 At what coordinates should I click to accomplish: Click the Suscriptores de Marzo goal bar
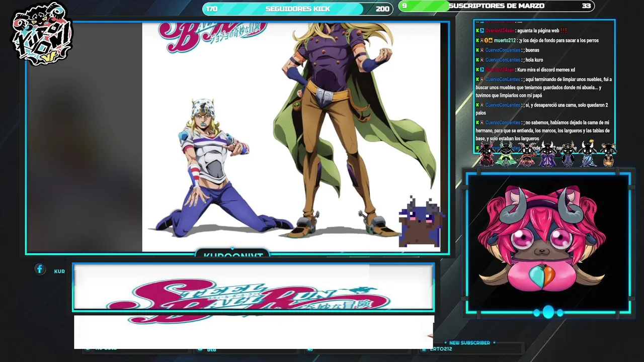click(x=496, y=6)
